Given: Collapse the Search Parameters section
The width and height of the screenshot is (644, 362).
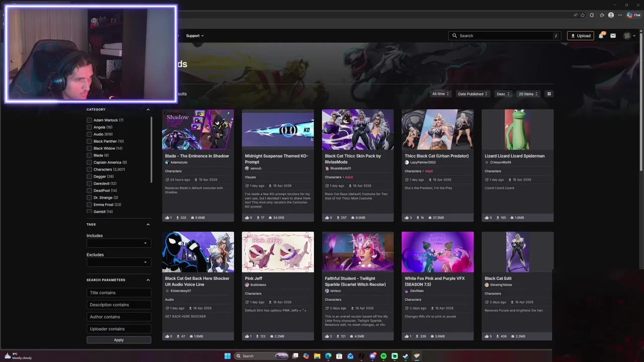Looking at the screenshot, I should click(148, 280).
